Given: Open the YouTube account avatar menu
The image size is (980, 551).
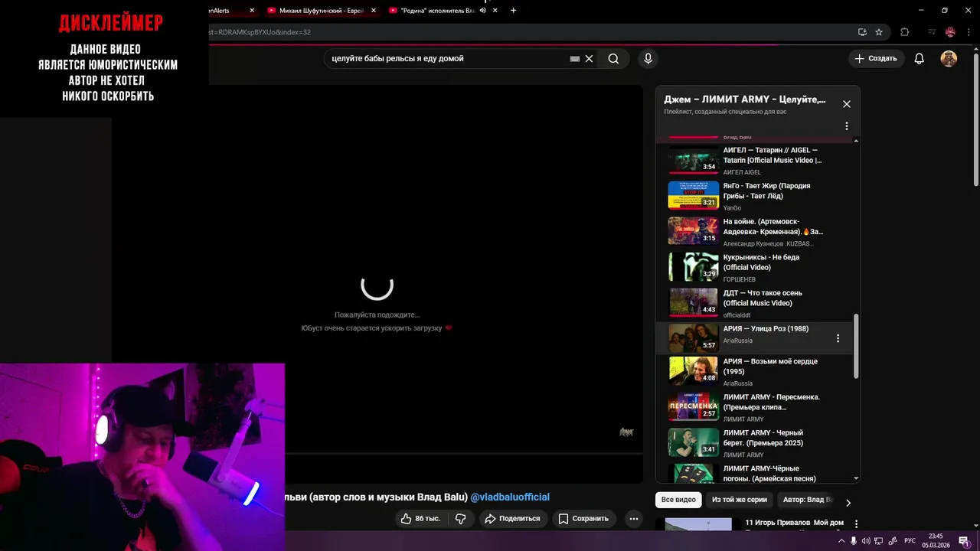Looking at the screenshot, I should click(x=949, y=59).
